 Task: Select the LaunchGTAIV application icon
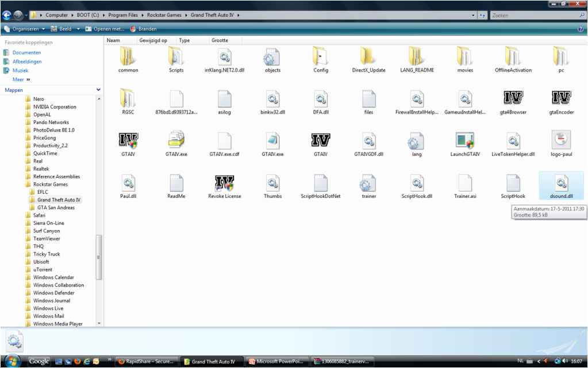[465, 141]
